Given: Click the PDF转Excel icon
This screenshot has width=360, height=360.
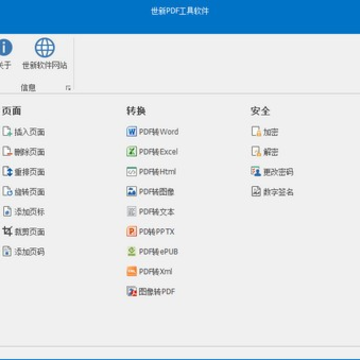Looking at the screenshot, I should click(132, 152).
